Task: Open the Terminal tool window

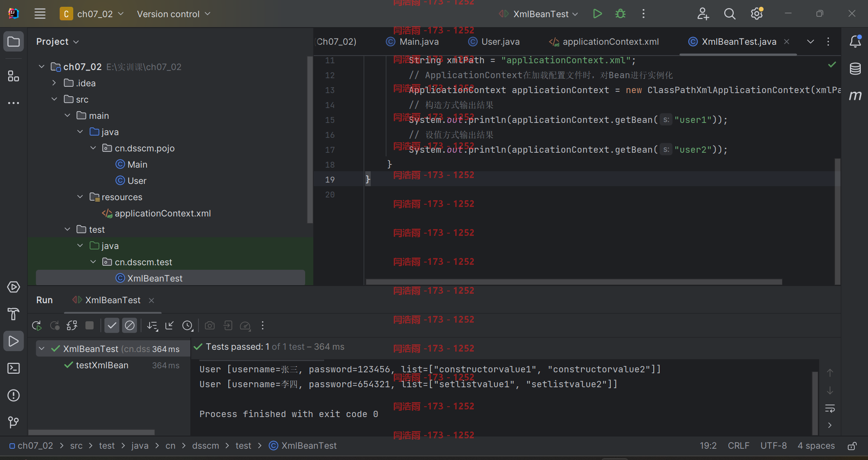Action: click(x=14, y=368)
